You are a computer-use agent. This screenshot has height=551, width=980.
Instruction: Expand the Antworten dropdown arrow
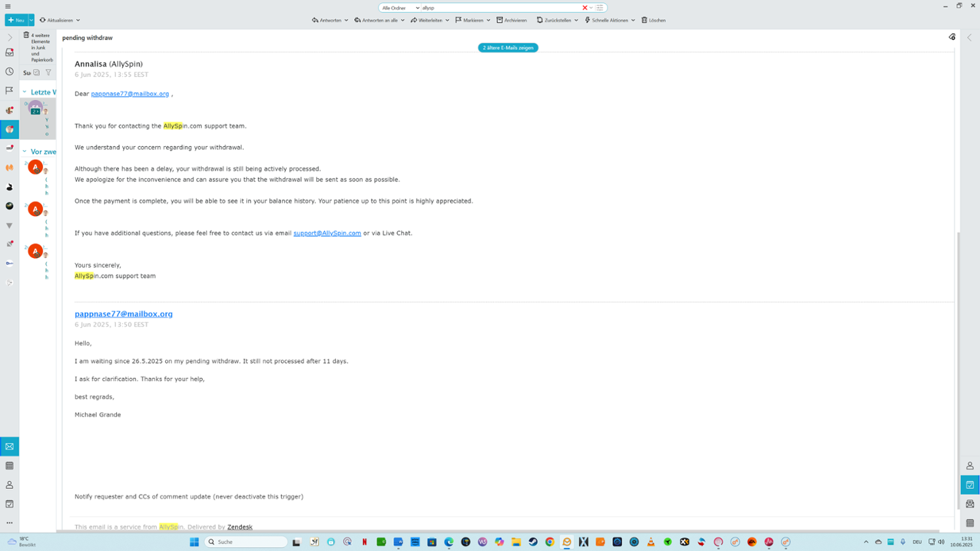point(346,20)
